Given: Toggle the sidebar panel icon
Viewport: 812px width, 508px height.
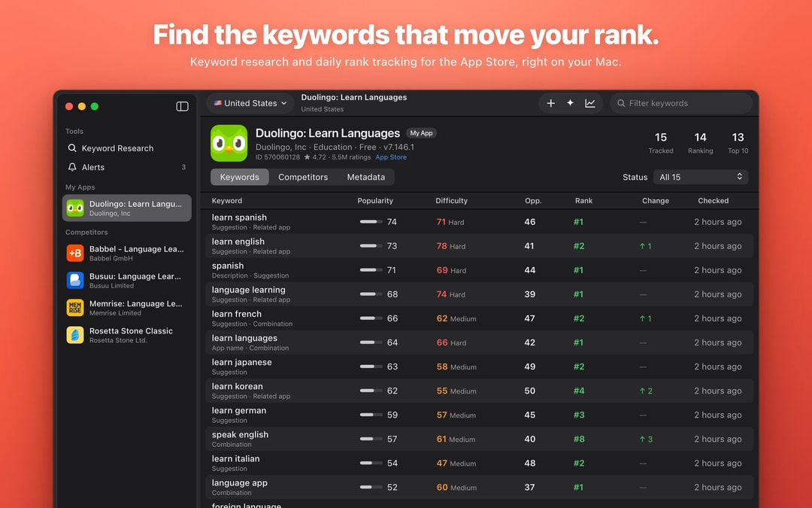Looking at the screenshot, I should (182, 106).
